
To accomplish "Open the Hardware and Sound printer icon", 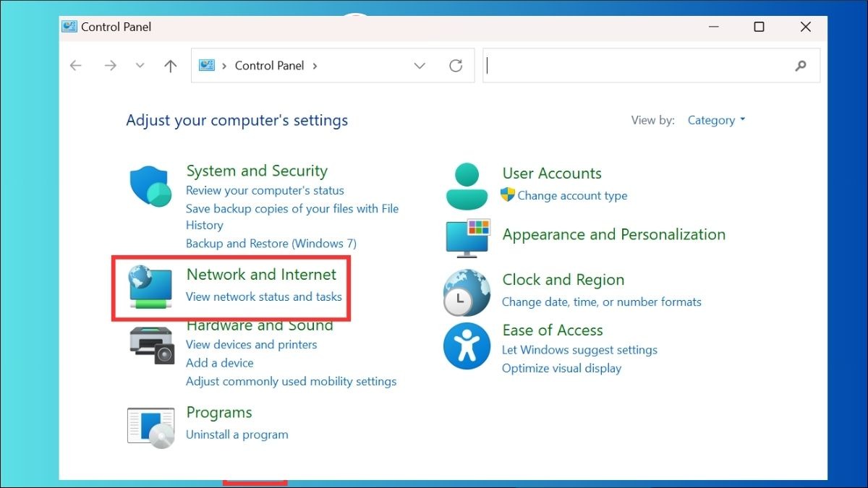I will pos(152,345).
